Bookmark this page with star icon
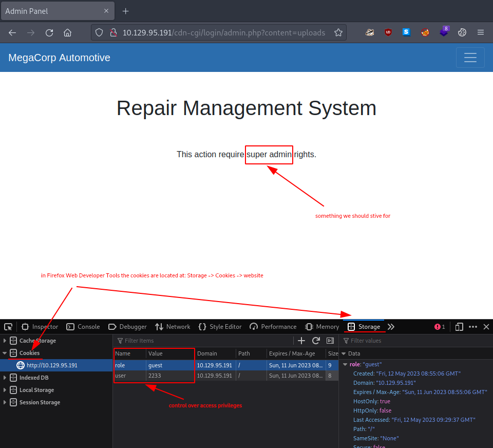The height and width of the screenshot is (448, 493). point(338,32)
